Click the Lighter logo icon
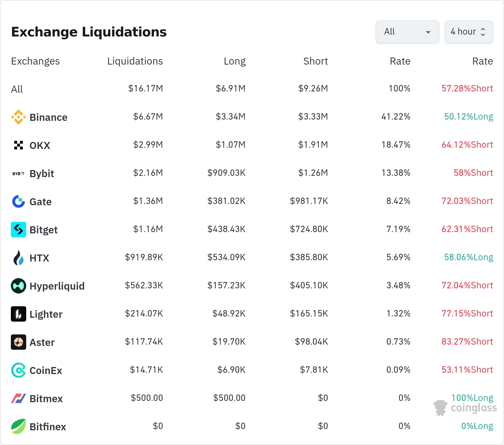The image size is (504, 445). [x=19, y=314]
